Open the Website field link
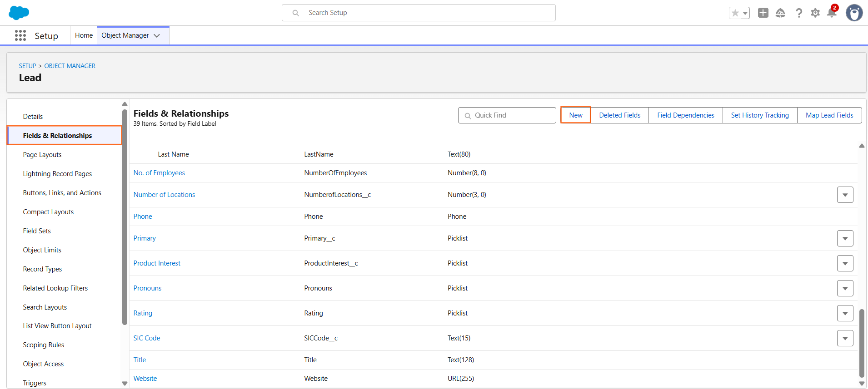This screenshot has height=389, width=868. tap(145, 379)
